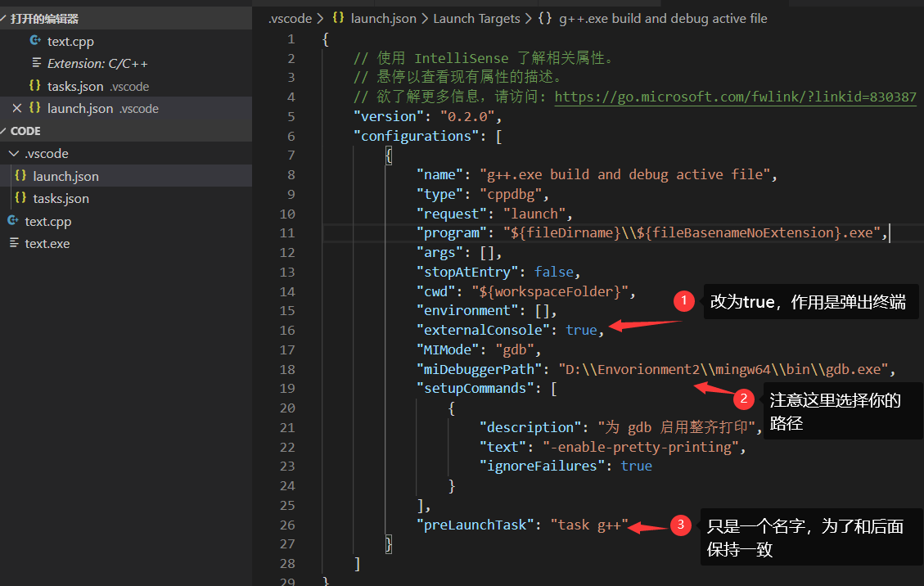Click the "setupCommands" key
Screen dimensions: 924x586
click(475, 389)
